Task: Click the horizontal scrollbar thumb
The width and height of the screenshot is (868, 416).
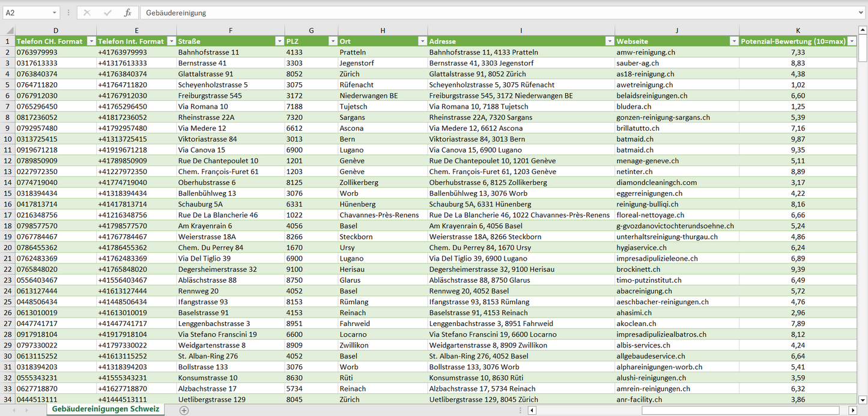Action: [741, 411]
